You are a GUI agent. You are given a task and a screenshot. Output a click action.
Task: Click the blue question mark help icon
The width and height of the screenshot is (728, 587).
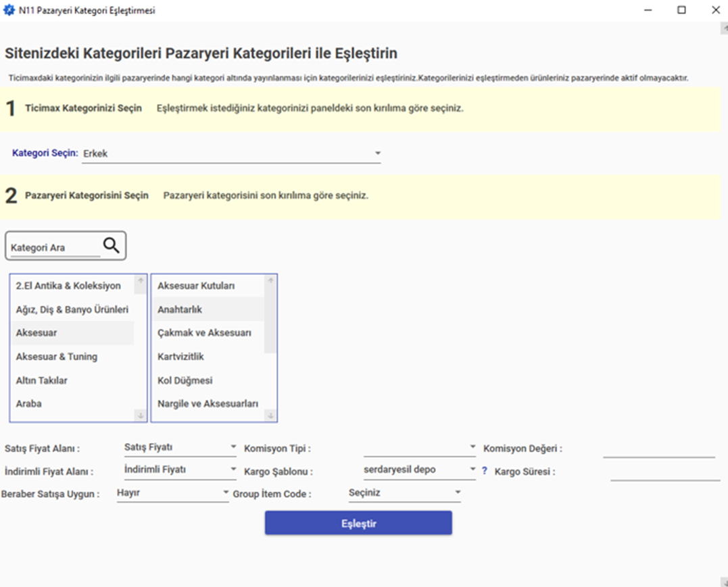pyautogui.click(x=484, y=471)
